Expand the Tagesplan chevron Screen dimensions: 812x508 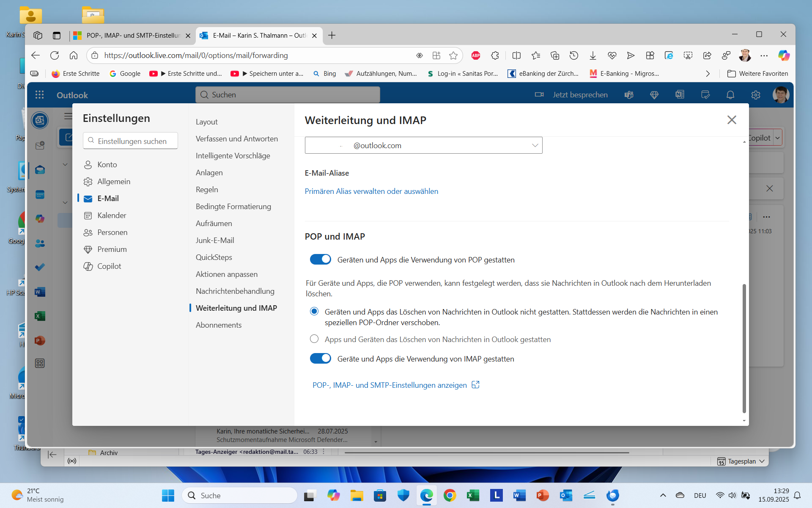coord(762,461)
